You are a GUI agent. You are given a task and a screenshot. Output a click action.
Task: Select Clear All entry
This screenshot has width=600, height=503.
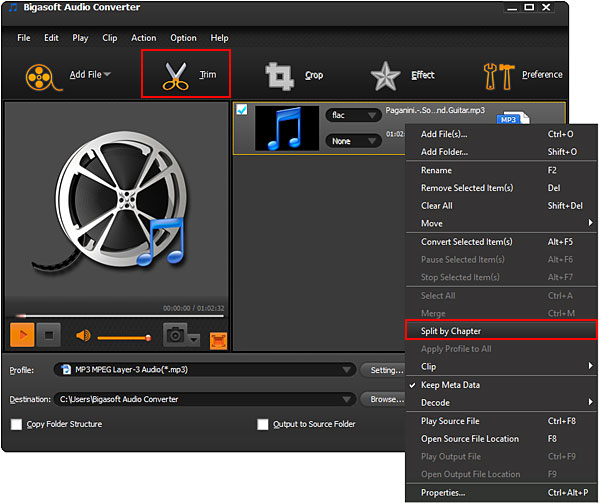(502, 206)
